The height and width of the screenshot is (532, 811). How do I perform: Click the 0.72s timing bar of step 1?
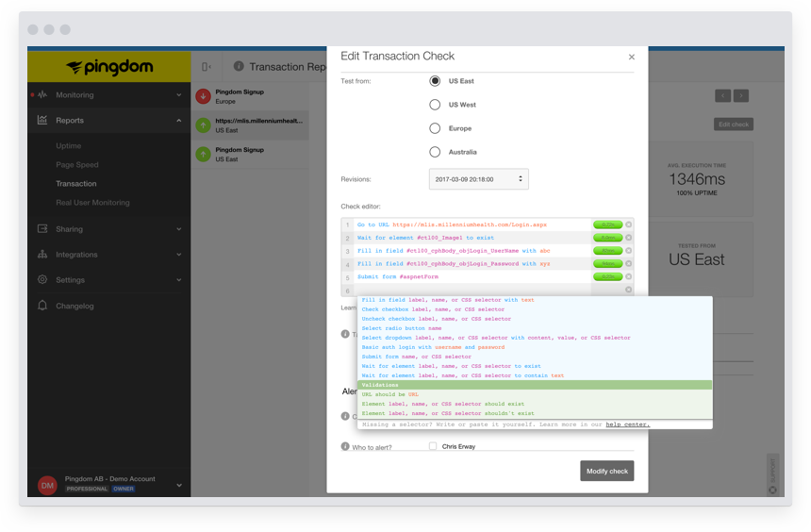pos(607,224)
